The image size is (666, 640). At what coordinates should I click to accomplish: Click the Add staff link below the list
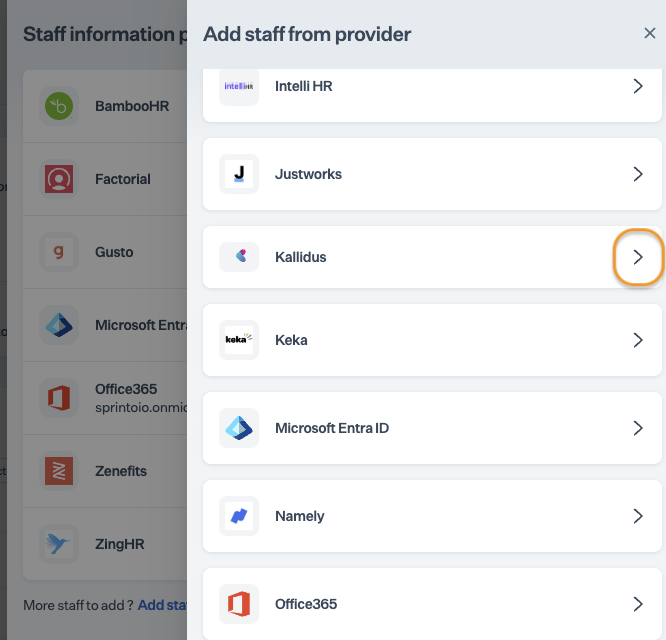(162, 605)
